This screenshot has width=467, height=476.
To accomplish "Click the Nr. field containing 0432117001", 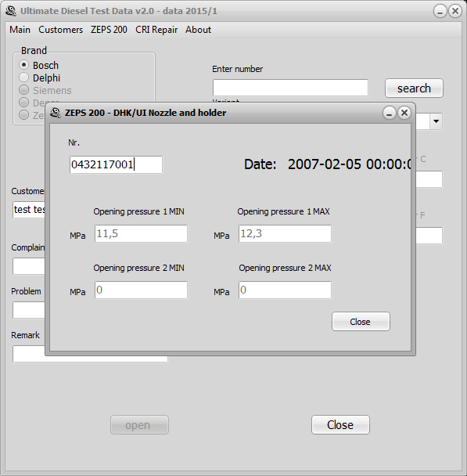I will coord(116,165).
